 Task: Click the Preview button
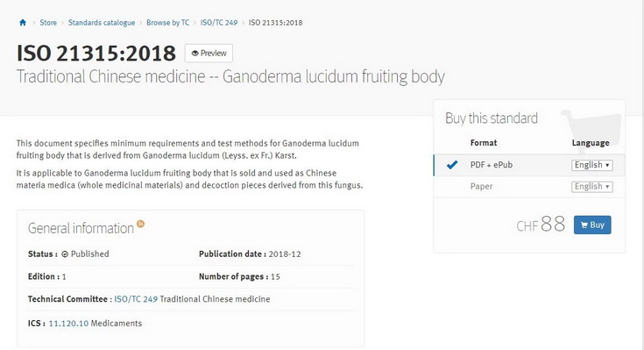tap(209, 53)
